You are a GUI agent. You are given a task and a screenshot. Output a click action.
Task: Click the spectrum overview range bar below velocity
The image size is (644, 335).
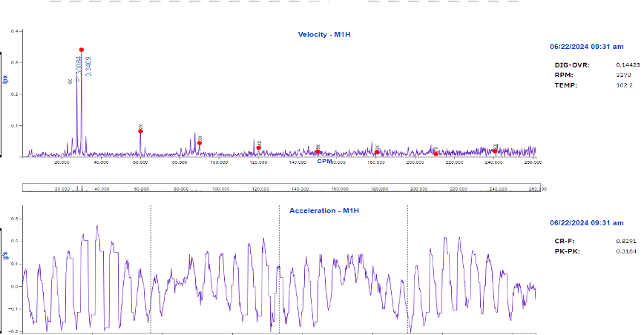point(280,188)
